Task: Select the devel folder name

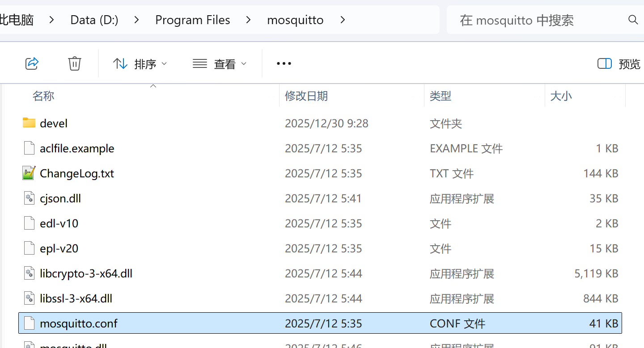Action: tap(54, 123)
